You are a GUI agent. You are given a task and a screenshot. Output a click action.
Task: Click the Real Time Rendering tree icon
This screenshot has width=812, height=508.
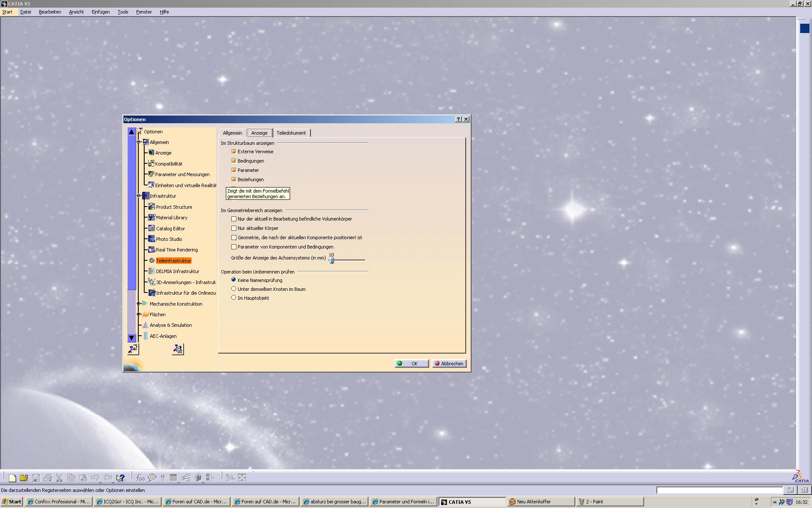(x=151, y=250)
